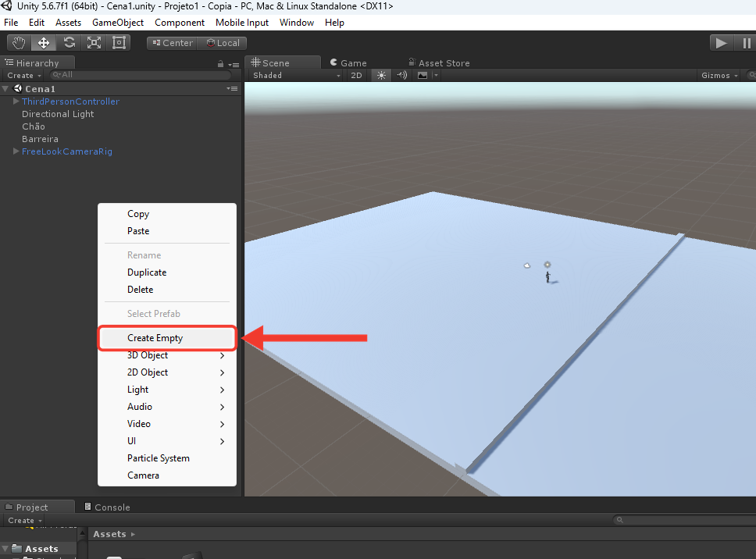Image resolution: width=756 pixels, height=559 pixels.
Task: Open the Help menu
Action: coord(334,23)
